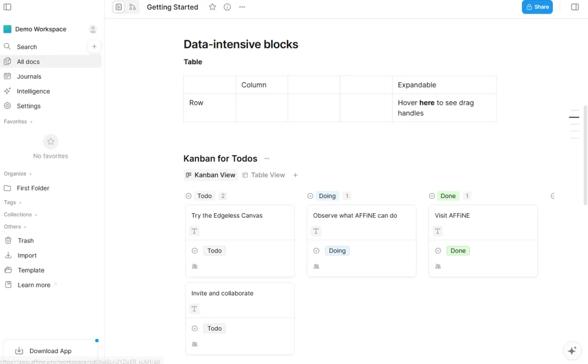The image size is (588, 364).
Task: Open doc info icon
Action: [227, 7]
